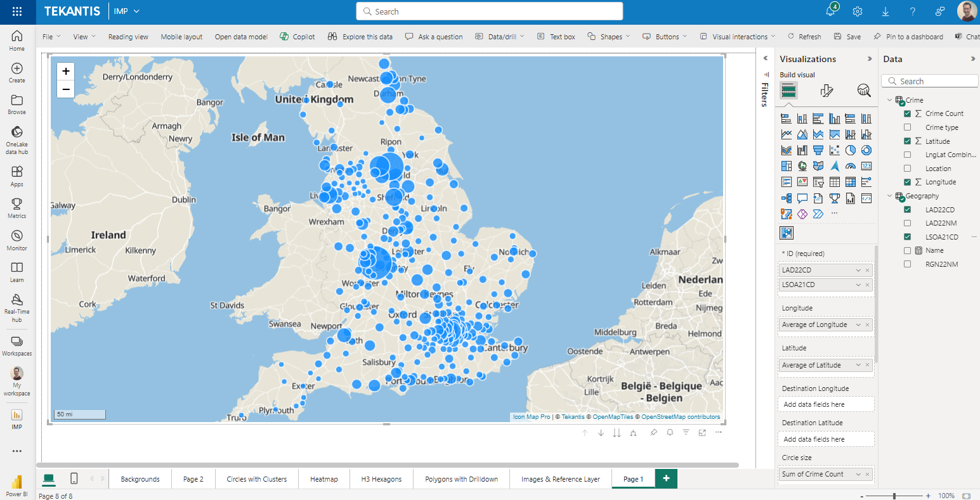Open the notifications bell icon
The width and height of the screenshot is (980, 500).
830,11
